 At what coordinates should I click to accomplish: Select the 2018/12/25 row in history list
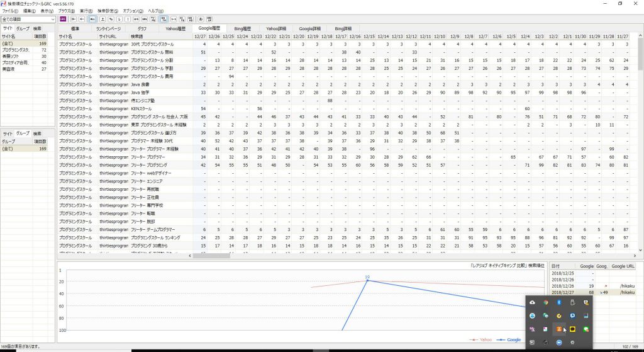coord(593,273)
